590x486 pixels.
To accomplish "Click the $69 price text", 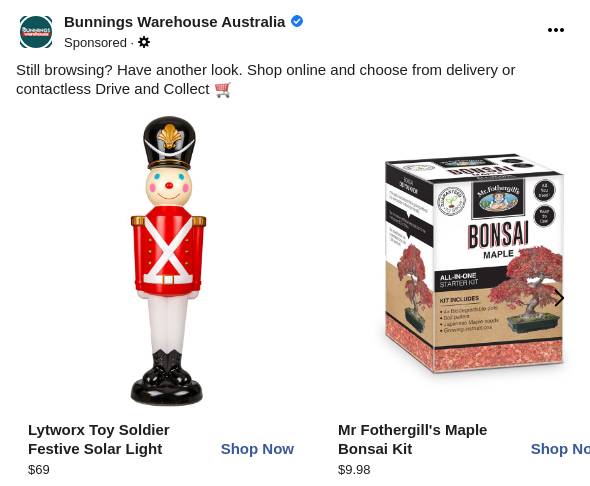I will (x=39, y=469).
